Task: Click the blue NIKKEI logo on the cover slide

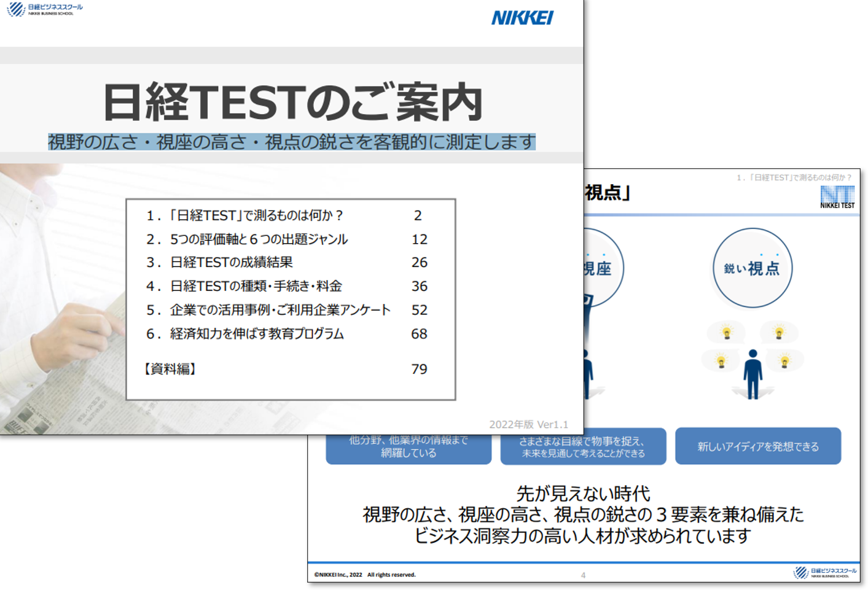Action: [x=523, y=18]
